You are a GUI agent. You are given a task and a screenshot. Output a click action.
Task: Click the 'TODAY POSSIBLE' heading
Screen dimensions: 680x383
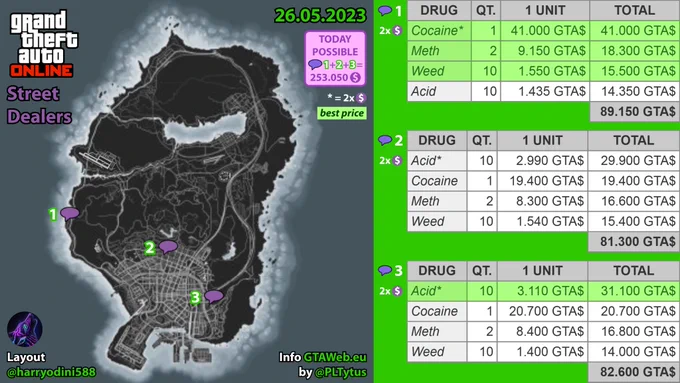335,45
